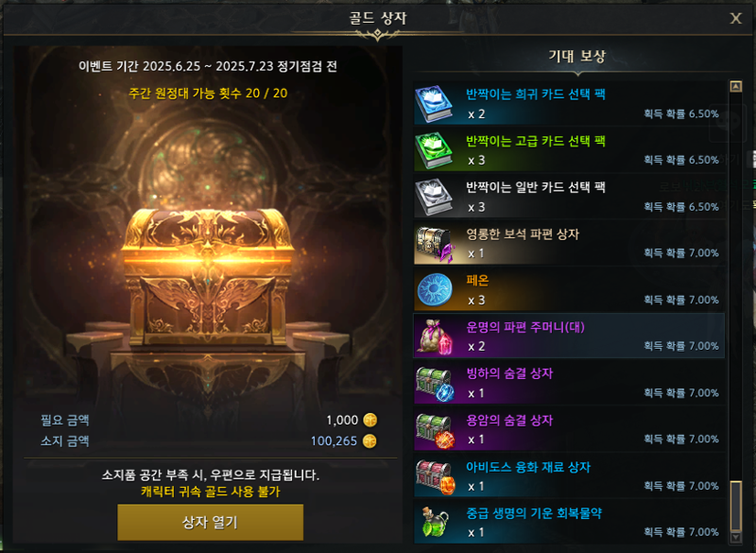Viewport: 756px width, 553px height.
Task: Select the gem fragment chest icon
Action: click(434, 244)
